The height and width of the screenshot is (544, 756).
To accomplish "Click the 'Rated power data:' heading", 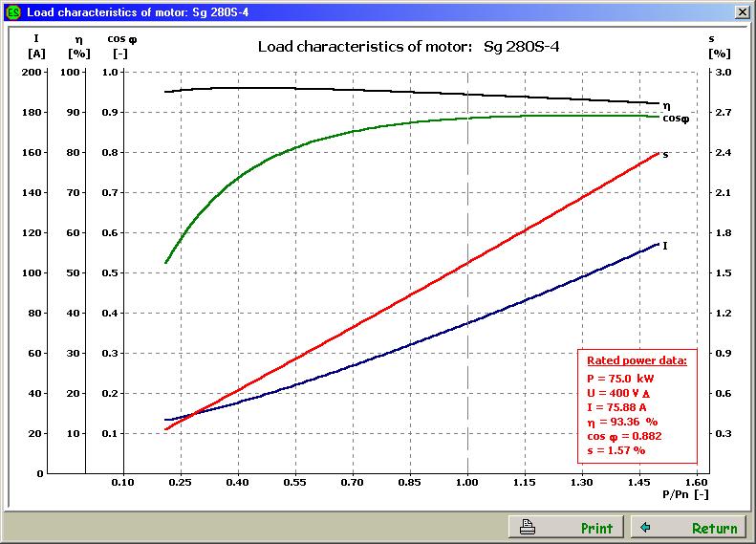I will coord(637,360).
